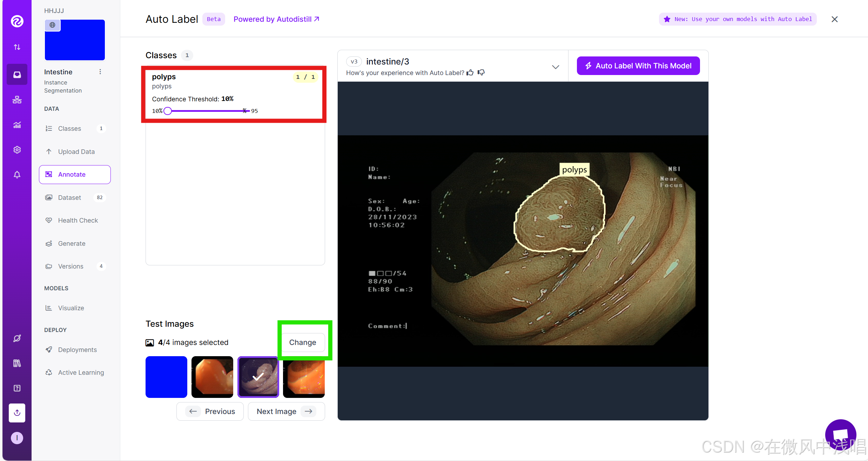
Task: Select the blue test image thumbnail
Action: click(x=166, y=377)
